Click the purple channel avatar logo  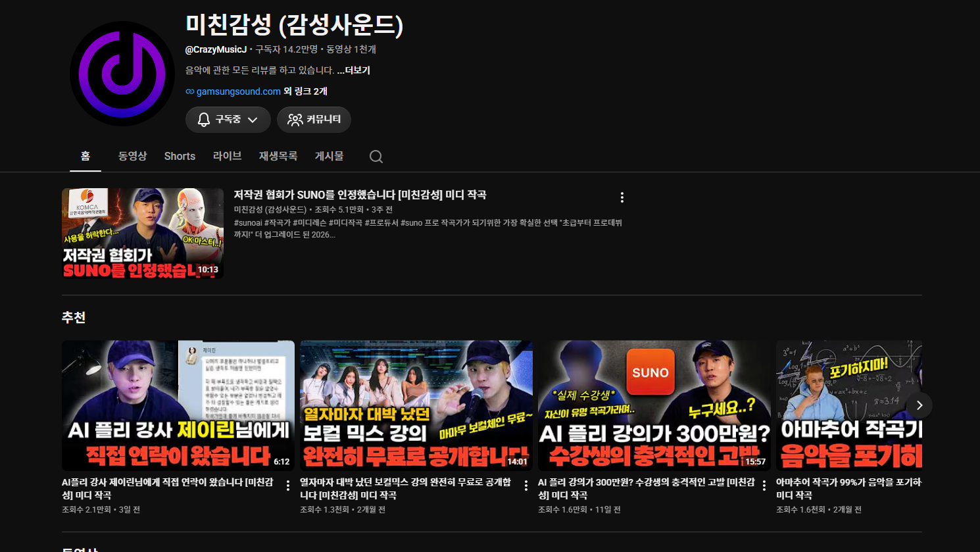122,74
